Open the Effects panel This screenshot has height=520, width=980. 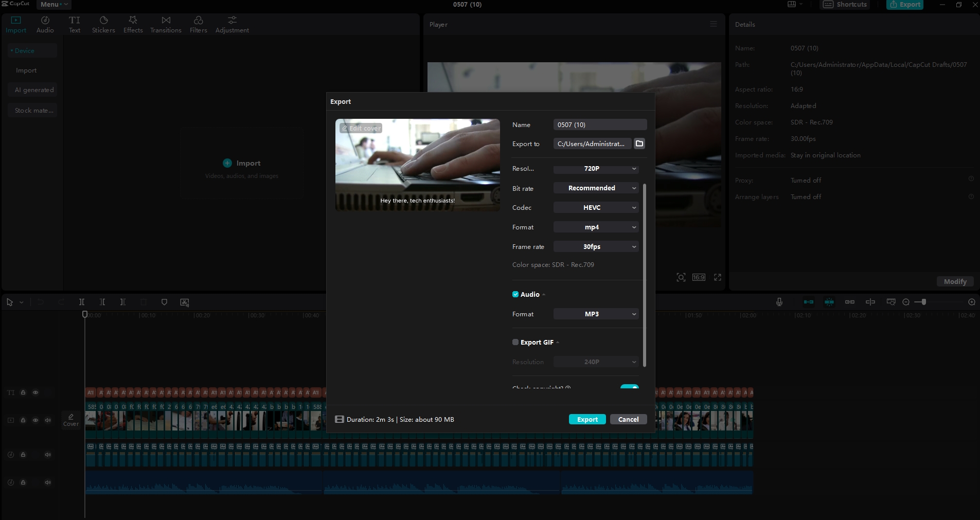[133, 24]
